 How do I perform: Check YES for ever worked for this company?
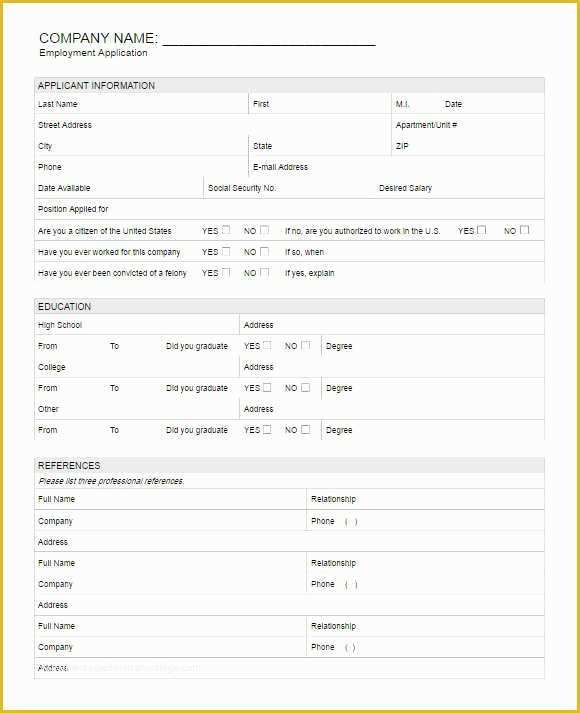coord(226,251)
